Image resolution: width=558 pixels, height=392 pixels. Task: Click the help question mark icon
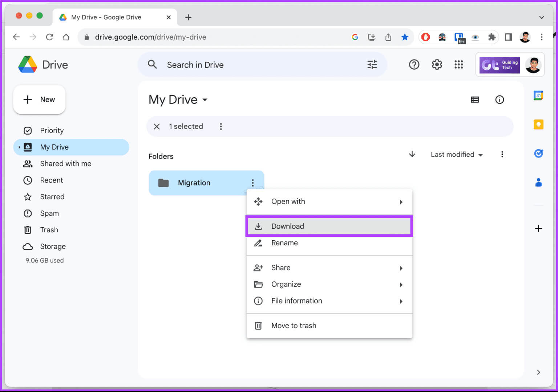pyautogui.click(x=414, y=65)
